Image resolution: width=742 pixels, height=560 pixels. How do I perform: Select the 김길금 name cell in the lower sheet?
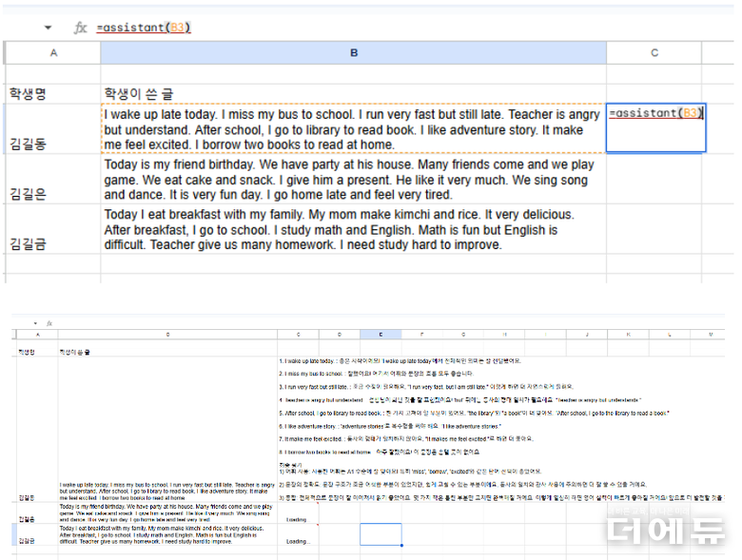click(x=37, y=534)
